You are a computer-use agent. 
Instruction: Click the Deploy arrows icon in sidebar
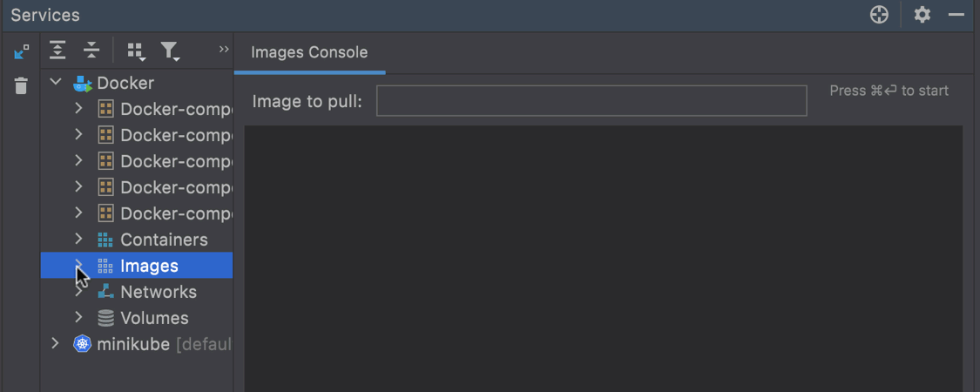coord(22,52)
